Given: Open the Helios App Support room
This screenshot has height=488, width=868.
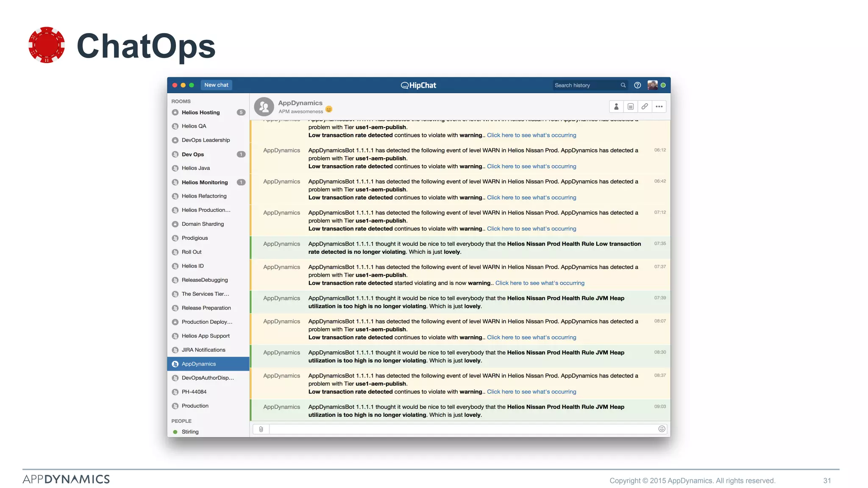Looking at the screenshot, I should pos(208,336).
